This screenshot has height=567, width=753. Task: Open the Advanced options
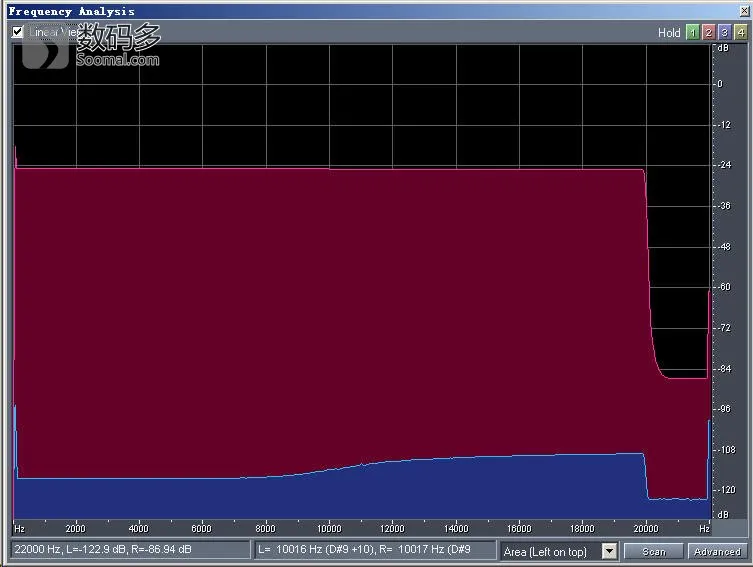tap(717, 551)
